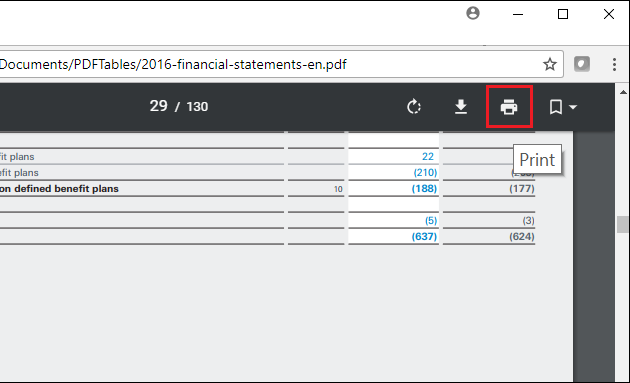Open the Chrome three-dot menu
630x383 pixels.
pos(614,64)
